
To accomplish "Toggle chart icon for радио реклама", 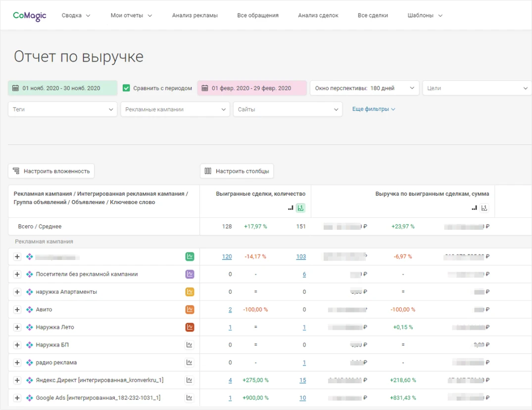I will click(190, 362).
